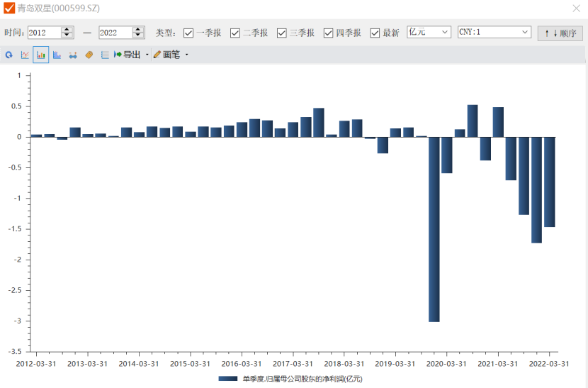Switch to line chart view

coord(25,55)
